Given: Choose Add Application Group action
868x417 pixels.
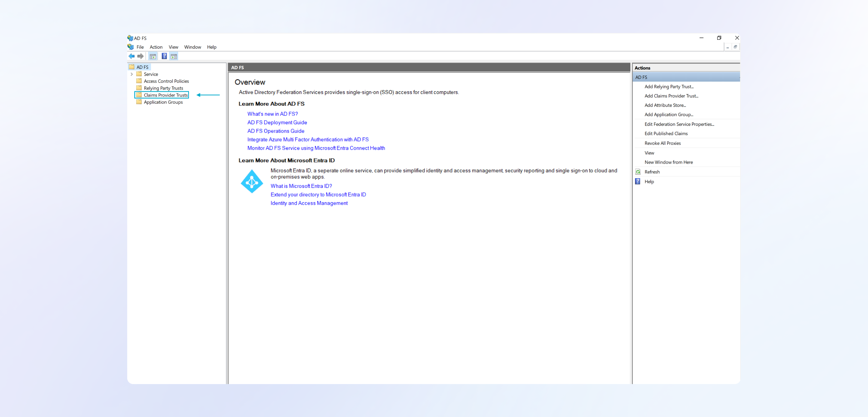Looking at the screenshot, I should [669, 115].
